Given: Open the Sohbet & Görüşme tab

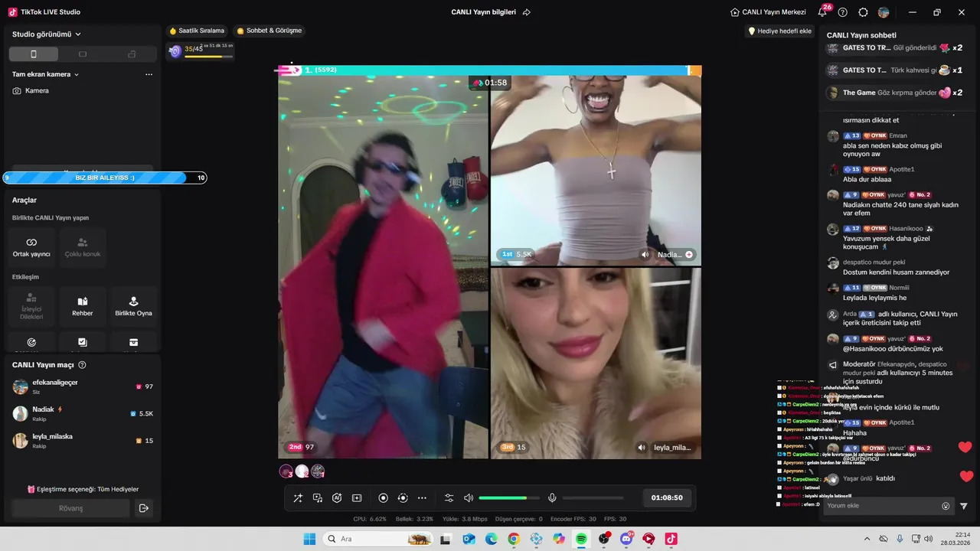Looking at the screenshot, I should click(x=269, y=31).
